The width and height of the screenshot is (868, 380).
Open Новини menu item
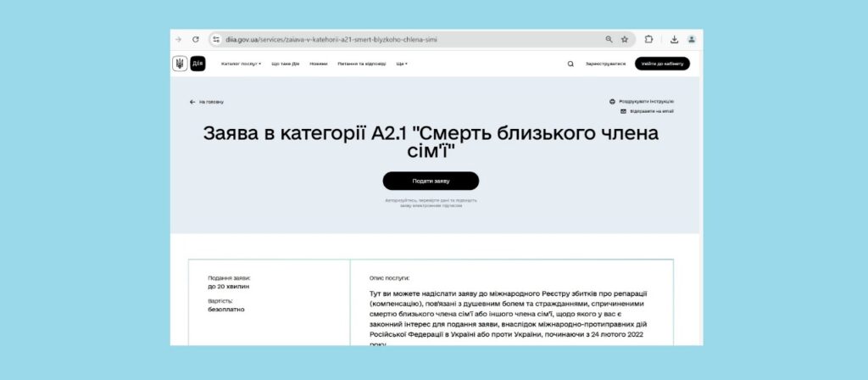pyautogui.click(x=319, y=64)
